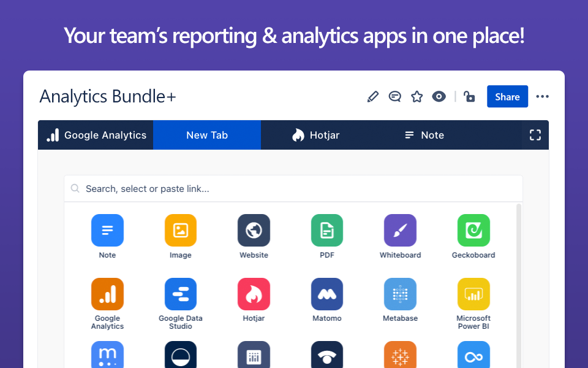Click the edit pencil icon
588x368 pixels.
click(373, 96)
